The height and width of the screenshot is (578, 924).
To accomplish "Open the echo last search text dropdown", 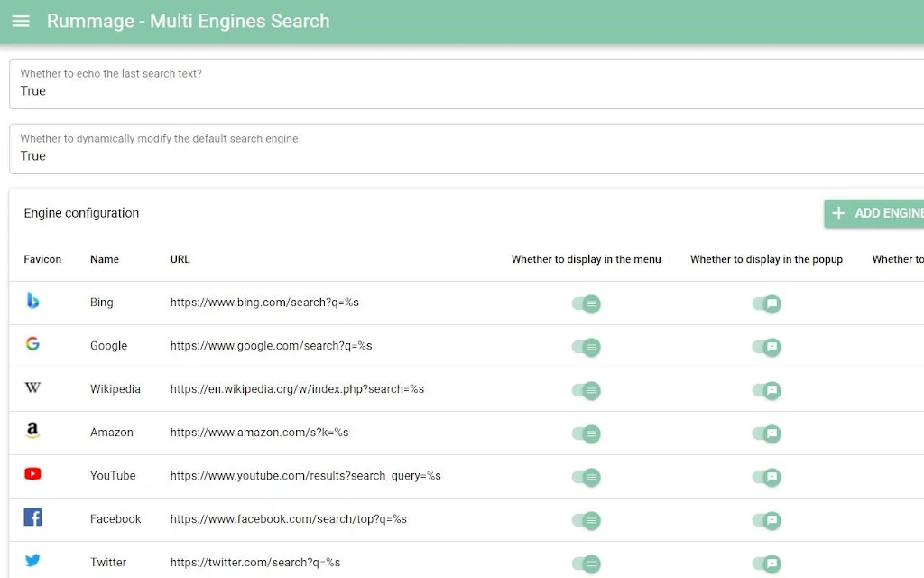I will [466, 84].
